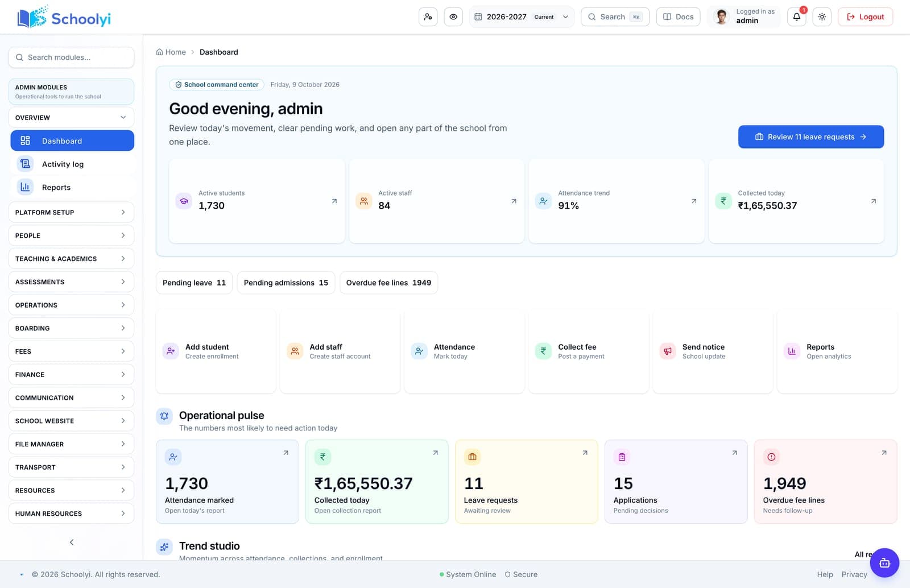Collapse the OVERVIEW sidebar section
910x588 pixels.
71,118
